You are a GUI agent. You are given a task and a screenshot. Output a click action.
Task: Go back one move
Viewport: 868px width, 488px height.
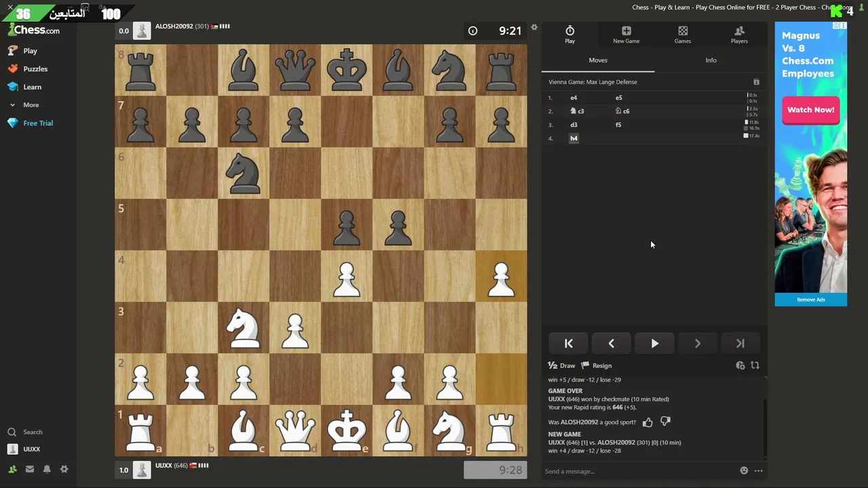[612, 344]
